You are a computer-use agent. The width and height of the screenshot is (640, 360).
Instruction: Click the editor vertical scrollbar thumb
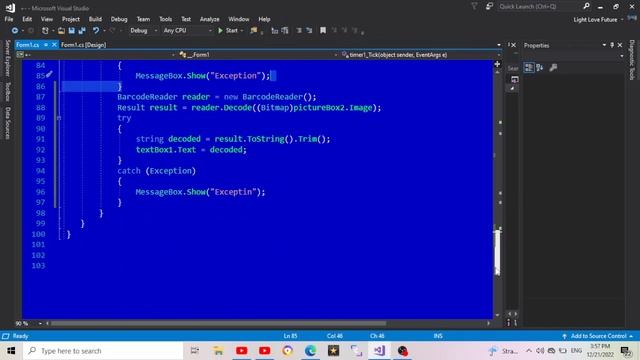tap(497, 252)
